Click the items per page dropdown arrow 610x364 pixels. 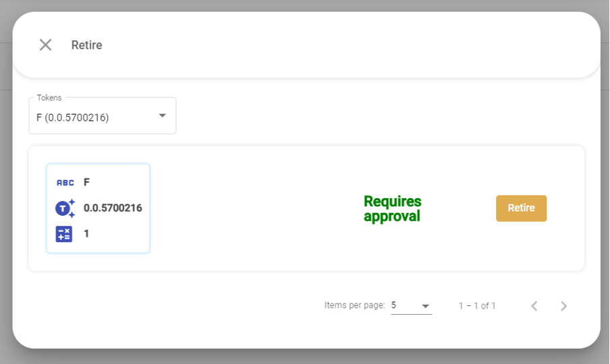426,306
